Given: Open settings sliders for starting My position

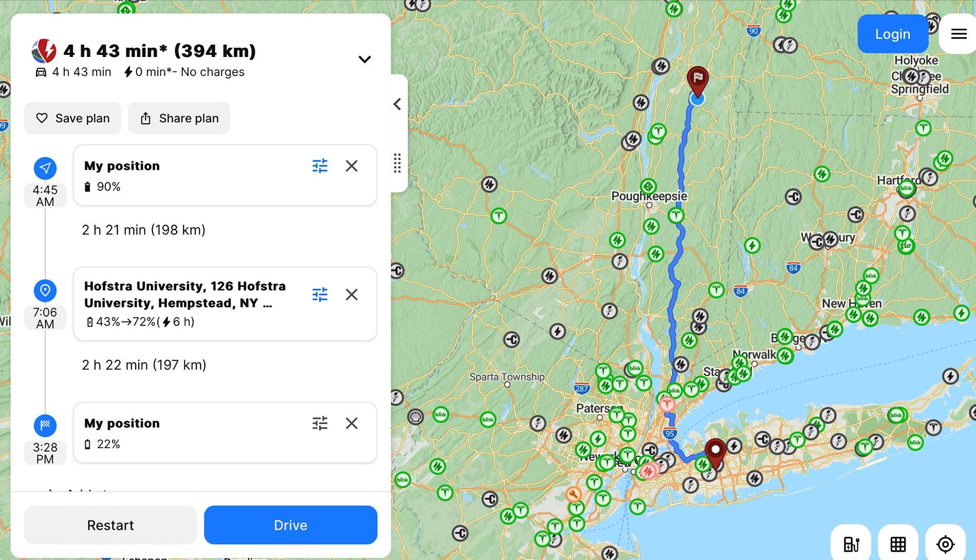Looking at the screenshot, I should tap(320, 166).
